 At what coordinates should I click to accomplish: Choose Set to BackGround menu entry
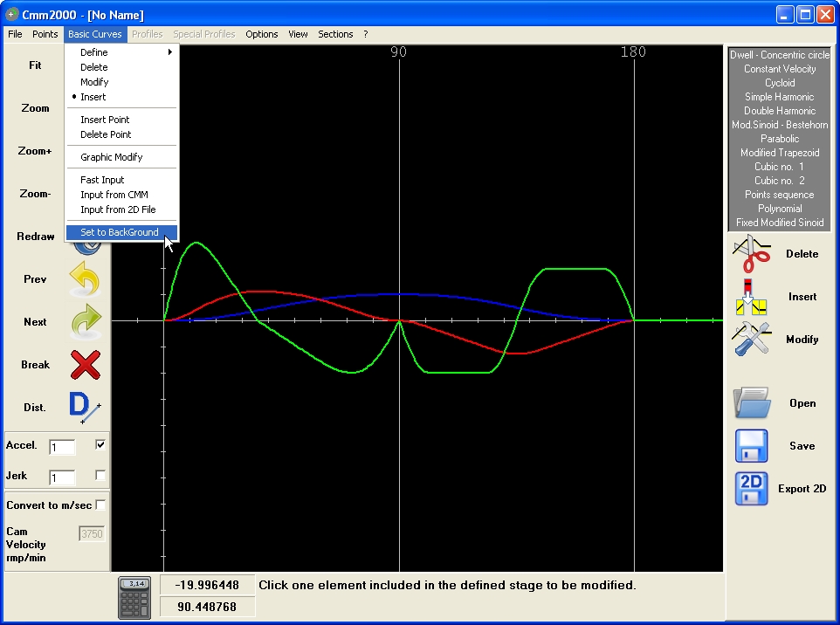click(x=121, y=232)
